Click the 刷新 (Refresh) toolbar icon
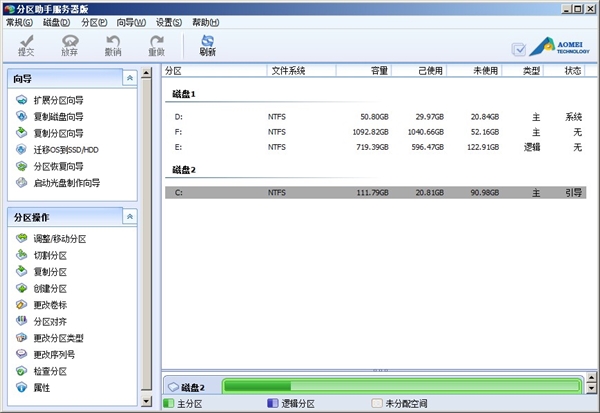This screenshot has height=413, width=600. pos(207,45)
